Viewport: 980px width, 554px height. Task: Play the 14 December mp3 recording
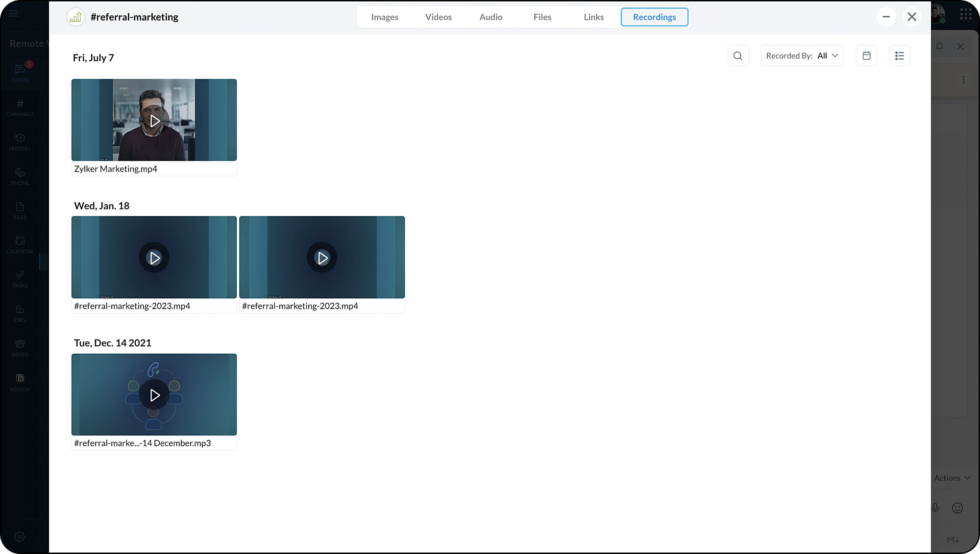[x=154, y=395]
